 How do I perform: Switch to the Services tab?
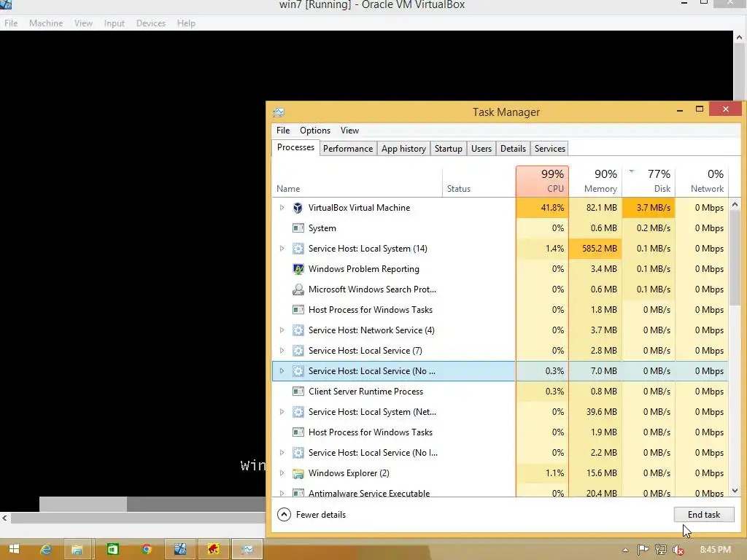[550, 149]
